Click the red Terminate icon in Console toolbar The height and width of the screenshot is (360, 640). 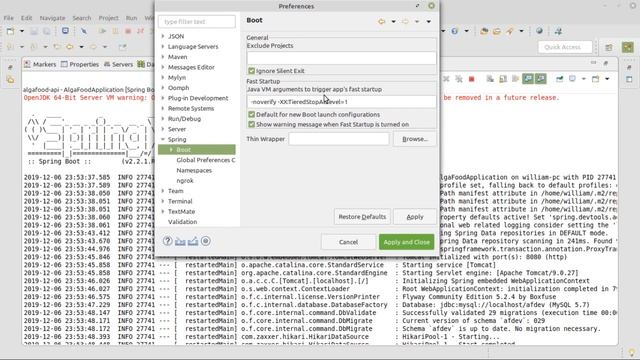472,79
